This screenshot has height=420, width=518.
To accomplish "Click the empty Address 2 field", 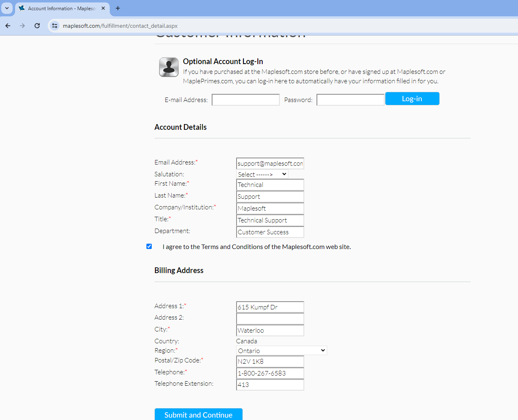I will (270, 318).
